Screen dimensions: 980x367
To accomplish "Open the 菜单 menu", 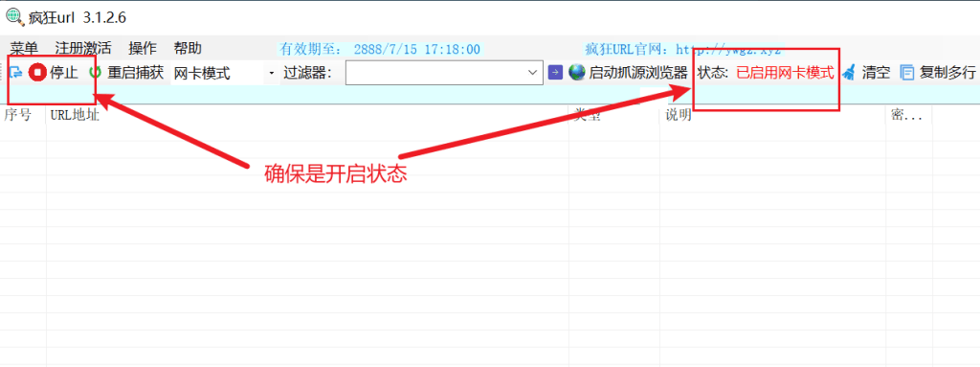I will click(x=24, y=49).
